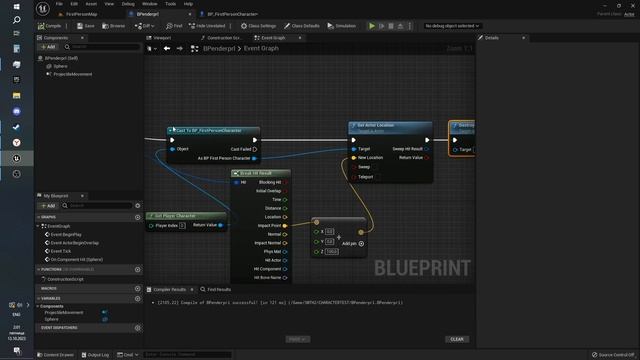Viewport: 640px width, 360px height.
Task: Toggle Hide Unrelated nodes
Action: coord(207,26)
